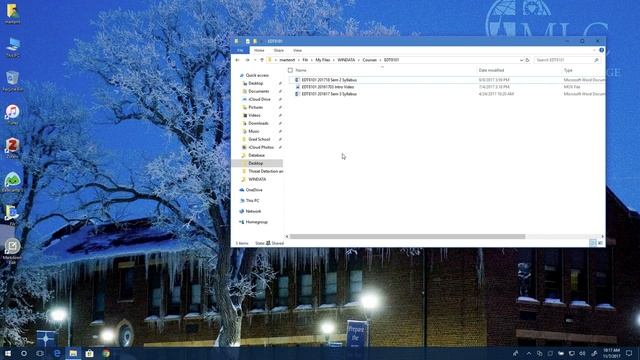Tick the select-all checkbox beside Name
The image size is (640, 360).
point(290,70)
